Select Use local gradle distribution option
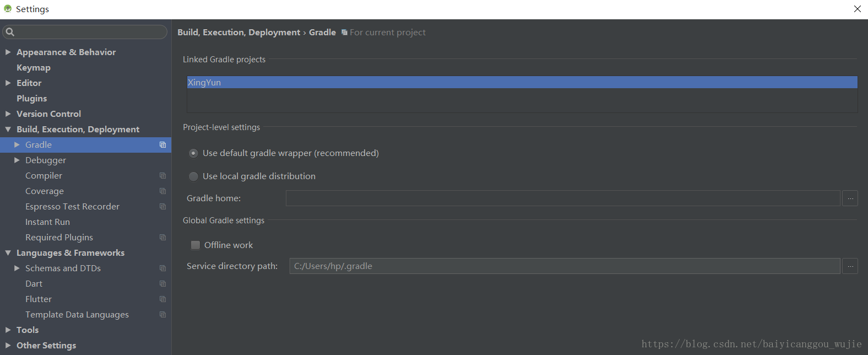 (x=193, y=176)
